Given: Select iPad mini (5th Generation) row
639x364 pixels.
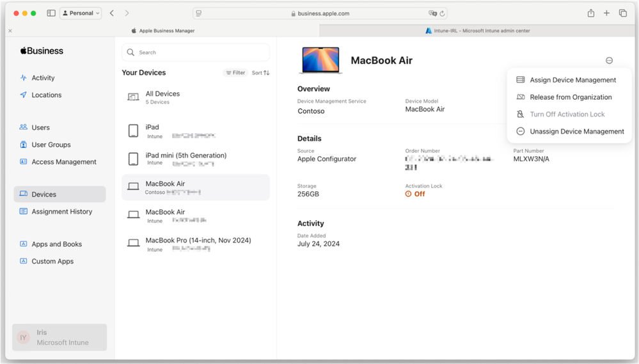Looking at the screenshot, I should point(196,159).
